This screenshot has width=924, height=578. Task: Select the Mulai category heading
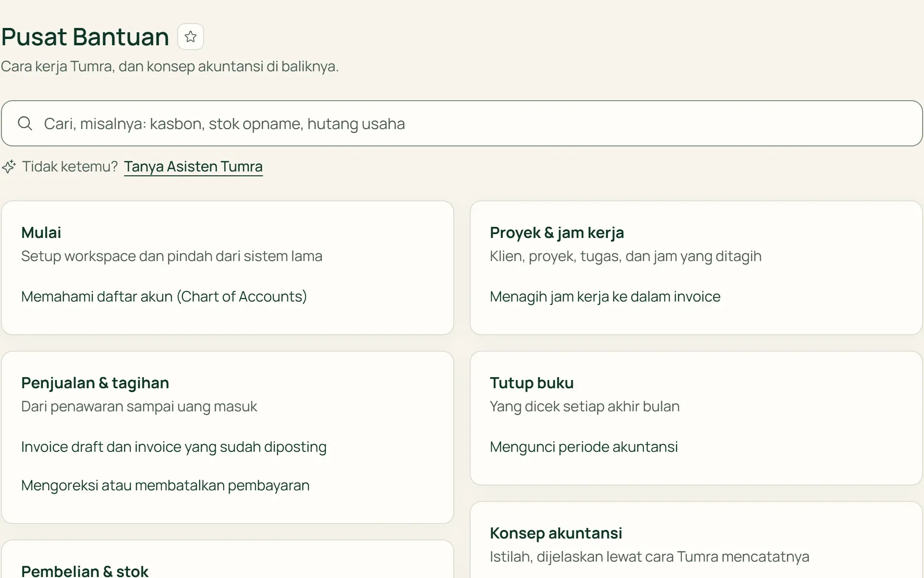(41, 233)
